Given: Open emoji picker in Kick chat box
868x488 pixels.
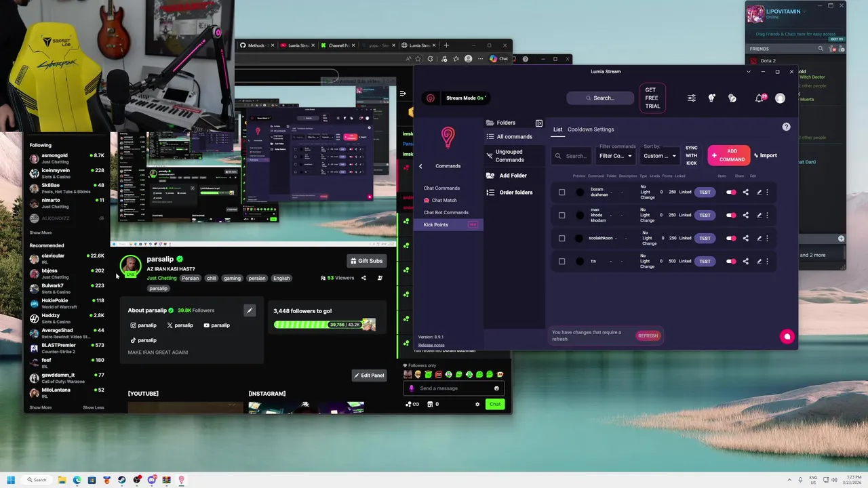Looking at the screenshot, I should point(496,388).
